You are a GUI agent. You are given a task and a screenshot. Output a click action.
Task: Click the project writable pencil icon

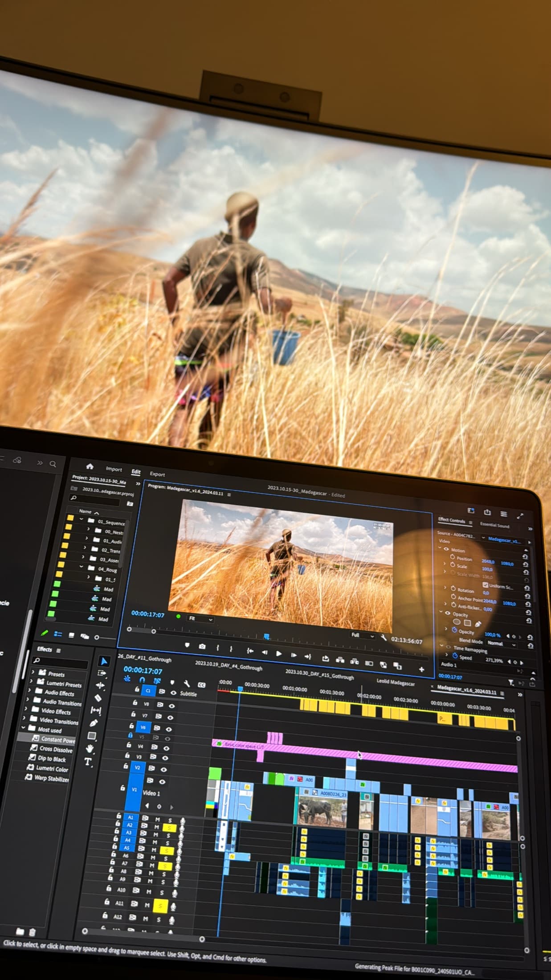point(45,633)
